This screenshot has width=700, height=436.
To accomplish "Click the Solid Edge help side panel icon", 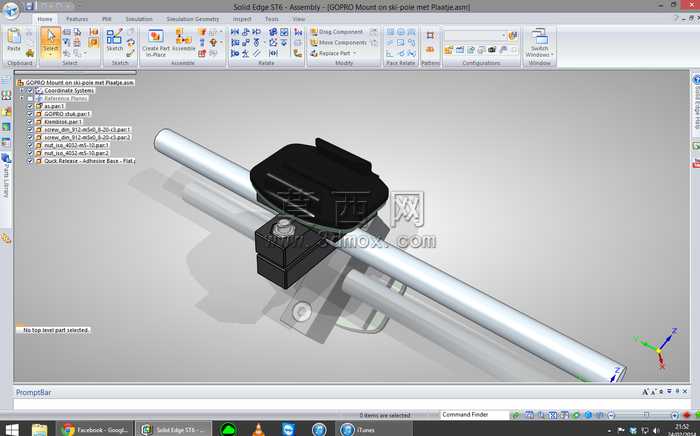I will [696, 79].
